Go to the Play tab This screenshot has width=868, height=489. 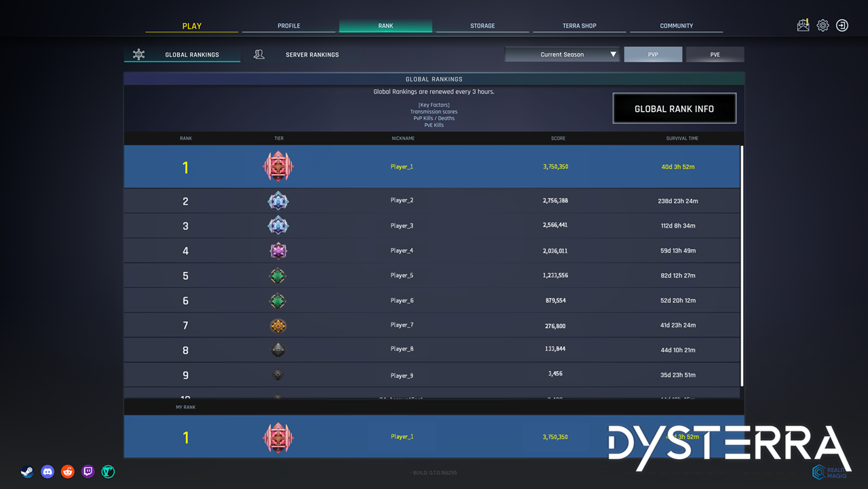[192, 26]
